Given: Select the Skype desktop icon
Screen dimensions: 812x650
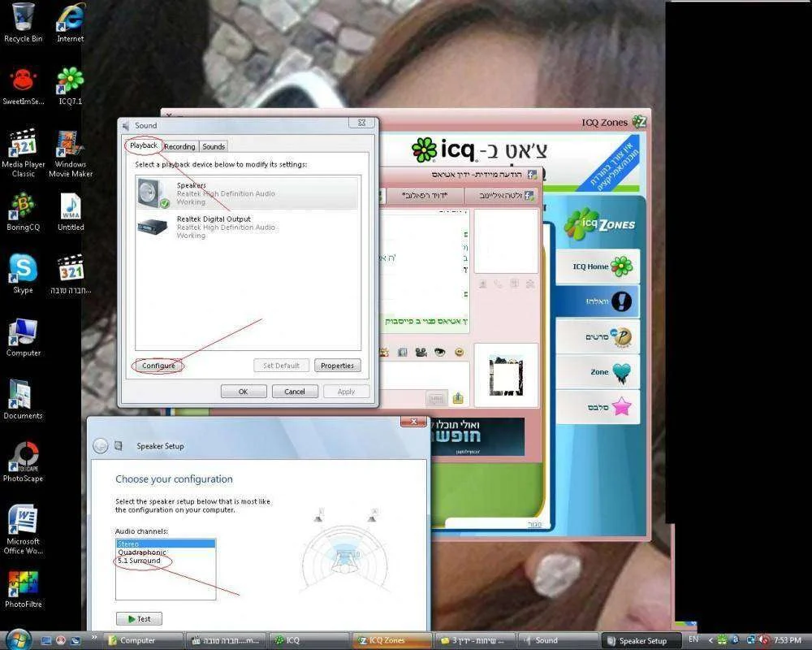Looking at the screenshot, I should 23,274.
